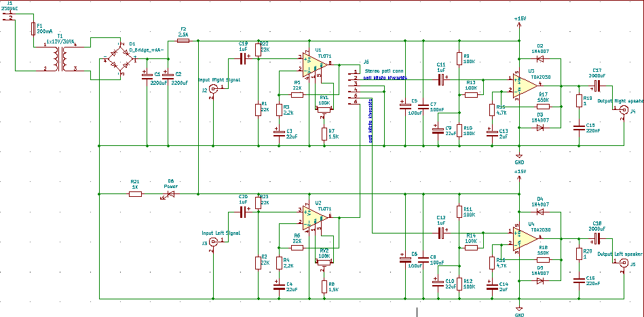644x317 pixels.
Task: Click the 'Input Left Signal' label
Action: 221,232
